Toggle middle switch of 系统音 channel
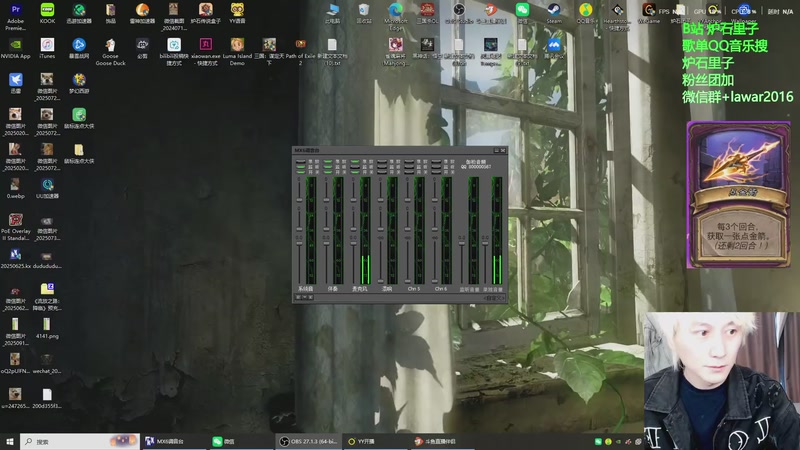Screen dimensions: 800x450 coord(301,166)
